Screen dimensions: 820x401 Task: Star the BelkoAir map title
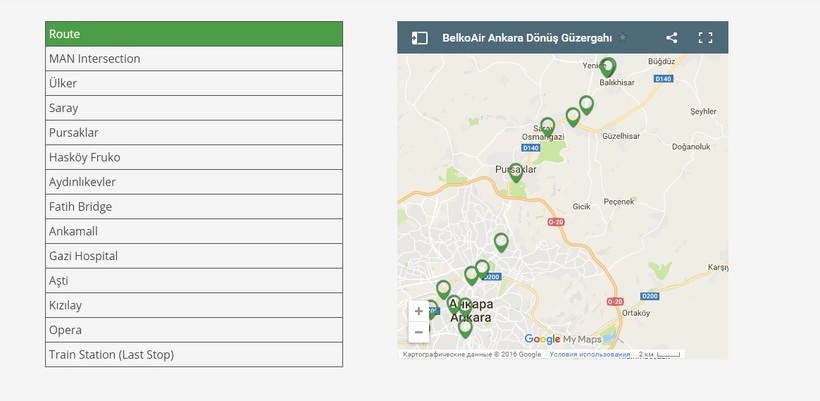point(623,38)
